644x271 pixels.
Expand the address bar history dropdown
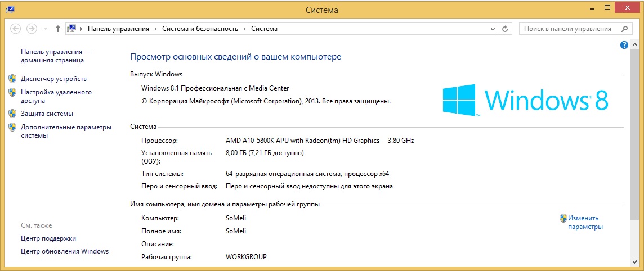point(493,29)
